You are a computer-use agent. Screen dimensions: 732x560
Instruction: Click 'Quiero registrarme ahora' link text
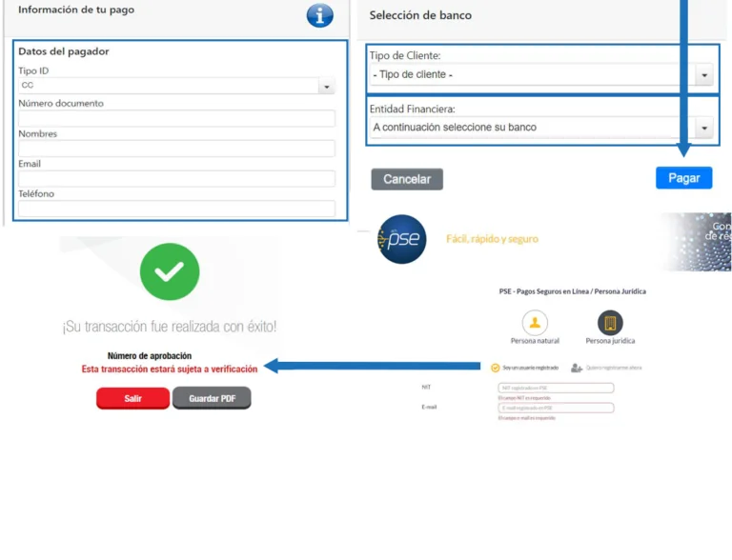coord(614,368)
